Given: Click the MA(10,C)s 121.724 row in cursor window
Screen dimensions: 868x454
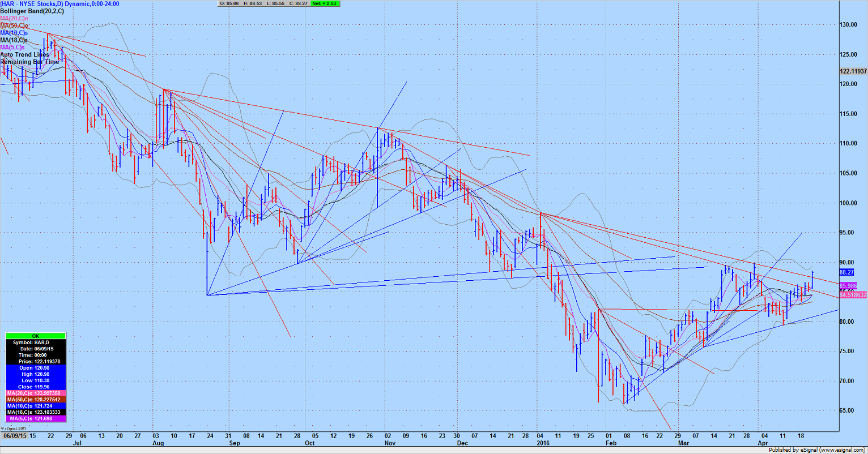Looking at the screenshot, I should click(x=36, y=406).
